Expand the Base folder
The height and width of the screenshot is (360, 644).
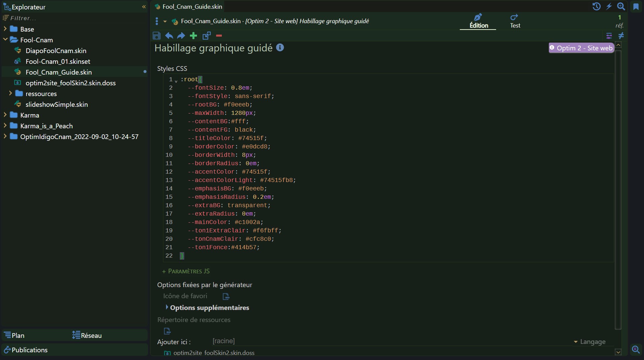5,29
